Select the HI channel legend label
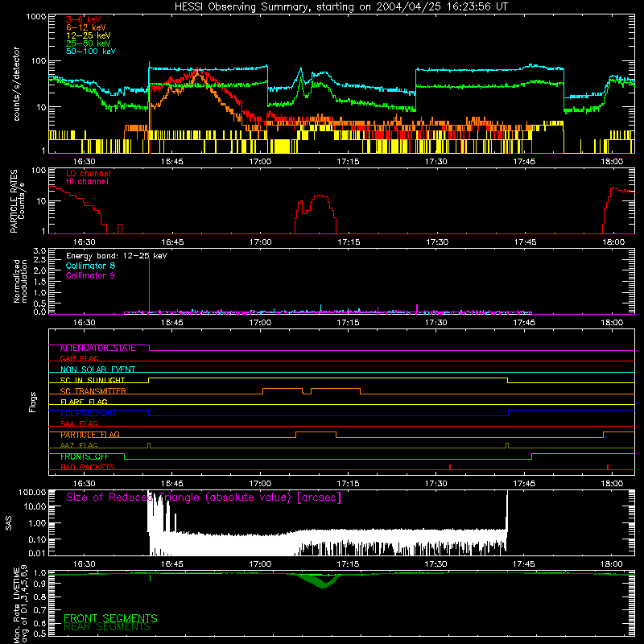The width and height of the screenshot is (644, 644). click(88, 182)
